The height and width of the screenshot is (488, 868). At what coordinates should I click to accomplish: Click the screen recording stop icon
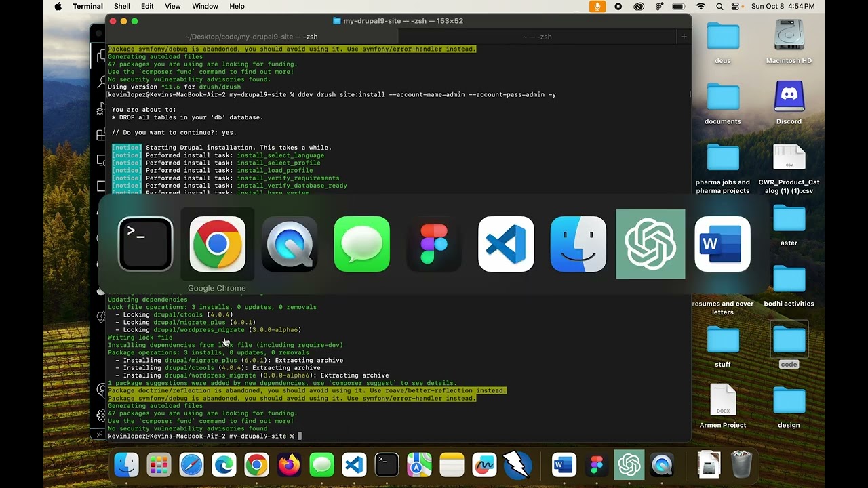coord(618,6)
